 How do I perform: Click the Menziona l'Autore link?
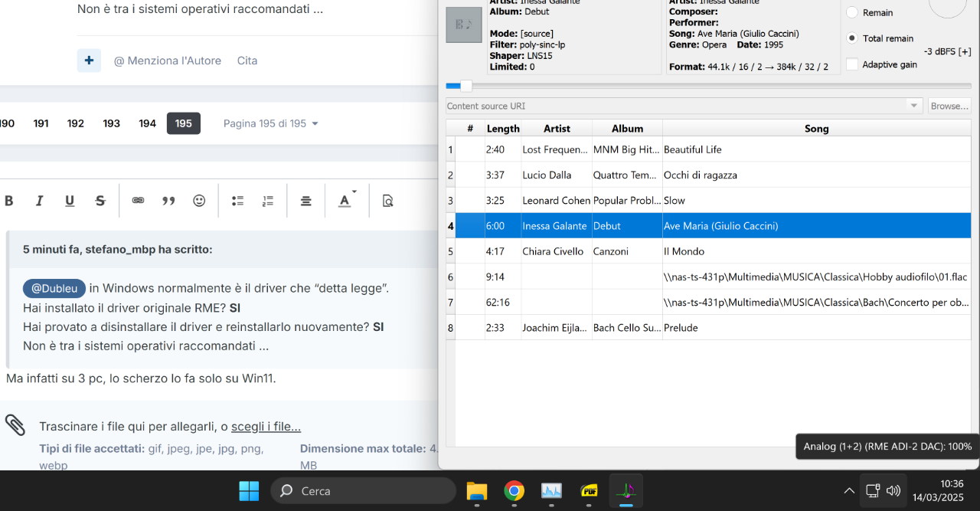[168, 61]
